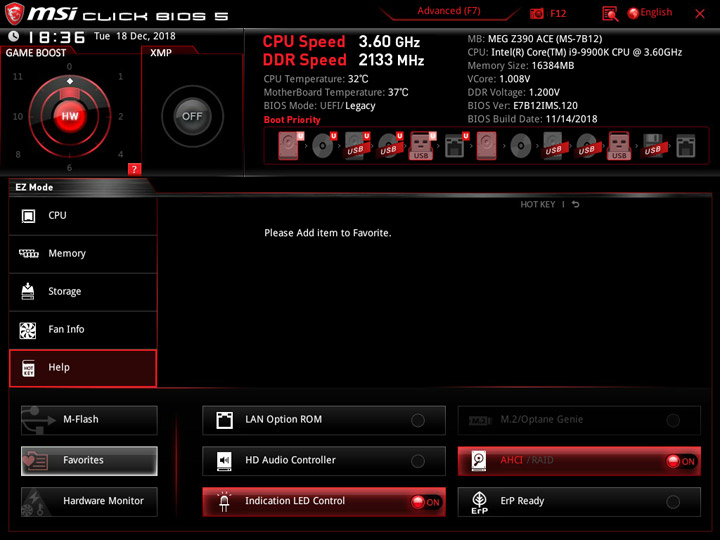The width and height of the screenshot is (720, 540).
Task: Click the BIOS Ver E7B12IMS.120 text
Action: point(545,106)
